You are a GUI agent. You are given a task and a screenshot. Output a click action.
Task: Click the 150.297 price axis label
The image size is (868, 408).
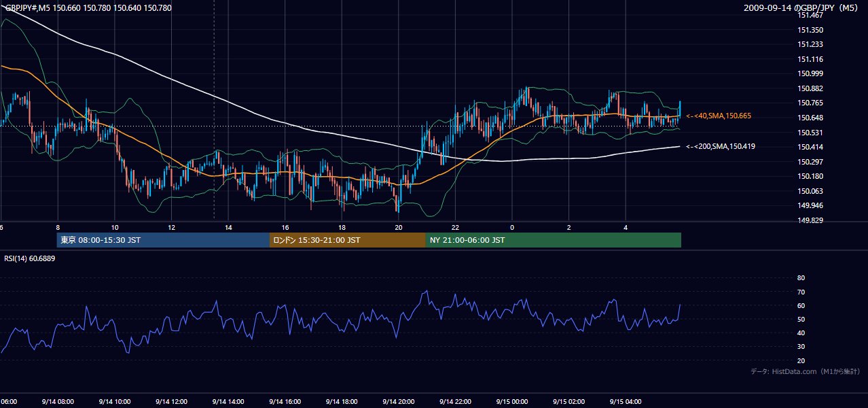click(810, 162)
